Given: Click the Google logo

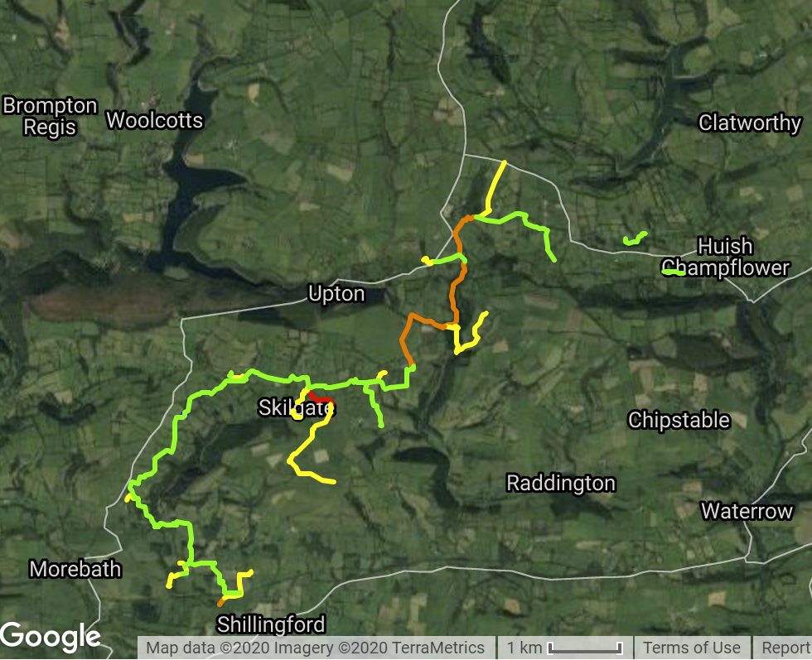Looking at the screenshot, I should (x=51, y=637).
